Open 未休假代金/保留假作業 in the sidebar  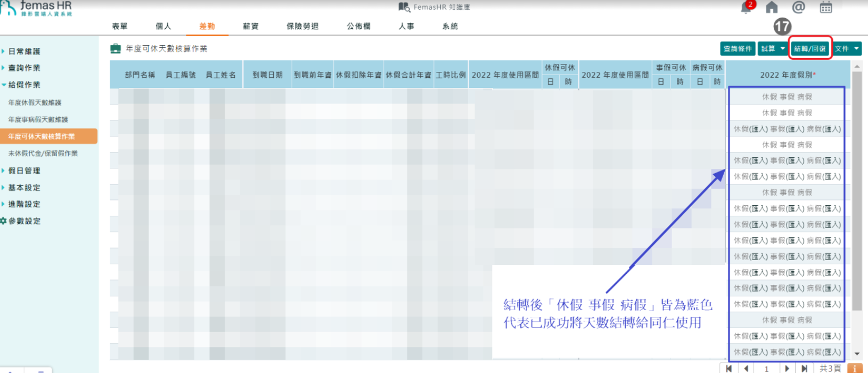(43, 153)
